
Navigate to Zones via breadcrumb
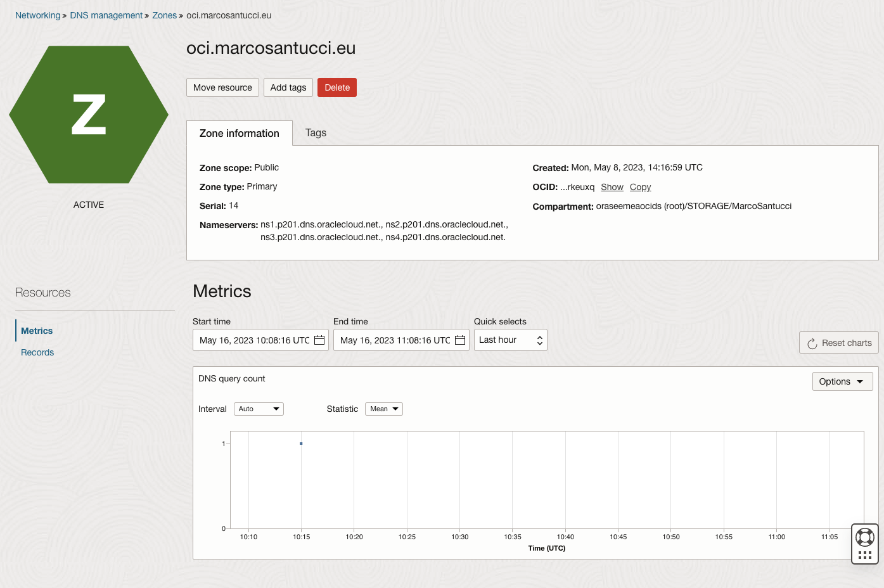(x=164, y=15)
